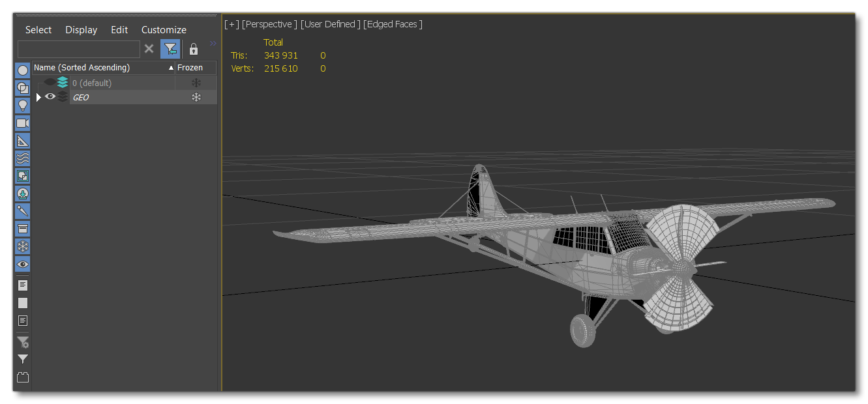Open the Customize menu
This screenshot has width=868, height=404.
pos(164,30)
